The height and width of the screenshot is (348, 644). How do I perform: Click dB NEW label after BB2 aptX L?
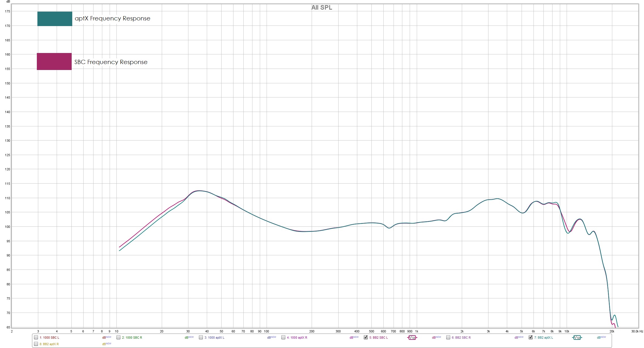click(601, 338)
